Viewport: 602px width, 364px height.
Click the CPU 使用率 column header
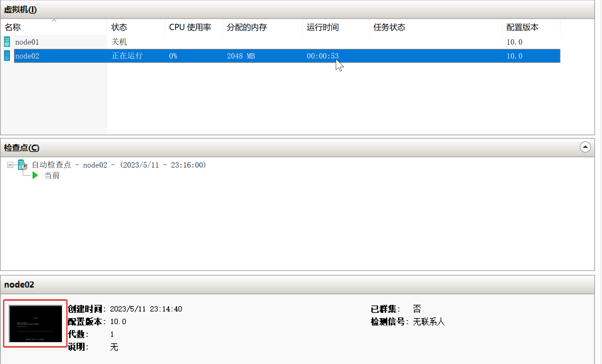tap(190, 27)
